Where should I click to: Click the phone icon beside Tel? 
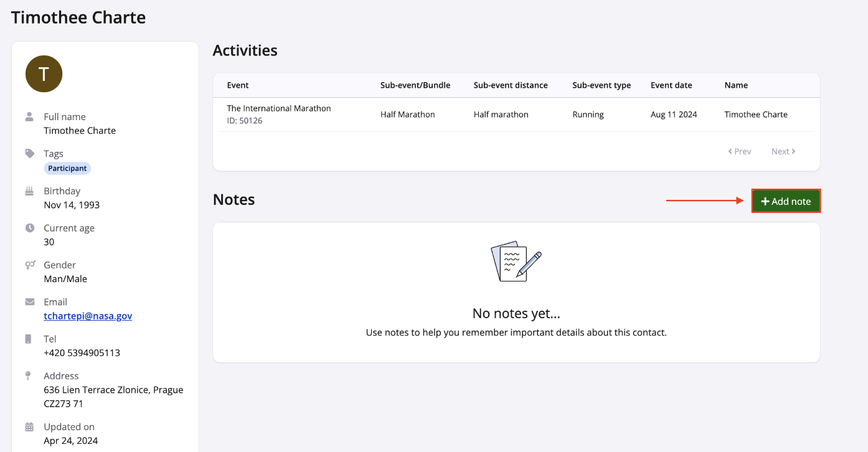coord(29,339)
